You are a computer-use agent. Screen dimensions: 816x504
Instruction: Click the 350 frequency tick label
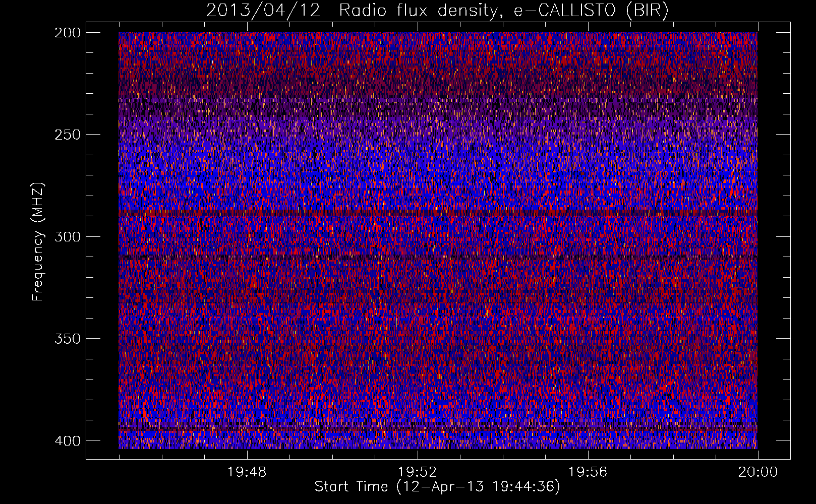pos(67,338)
